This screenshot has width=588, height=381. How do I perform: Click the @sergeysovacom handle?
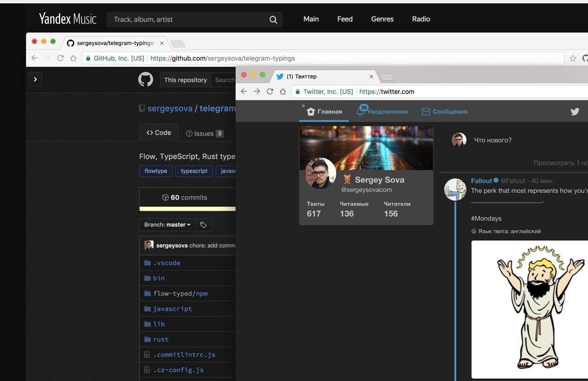coord(367,190)
